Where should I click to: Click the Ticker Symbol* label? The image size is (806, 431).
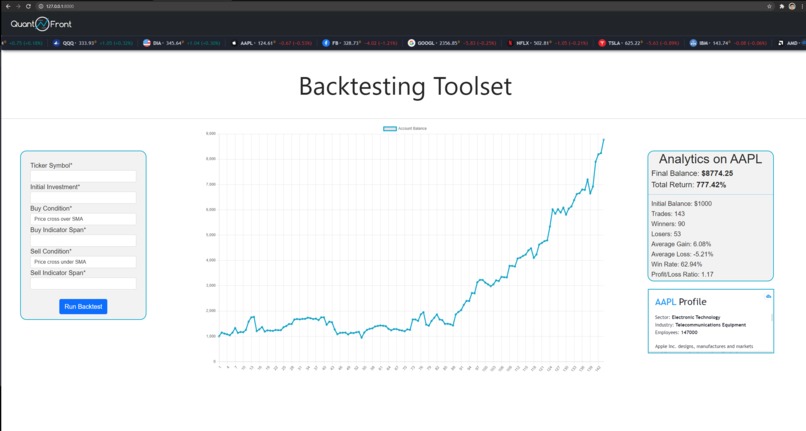click(x=51, y=166)
